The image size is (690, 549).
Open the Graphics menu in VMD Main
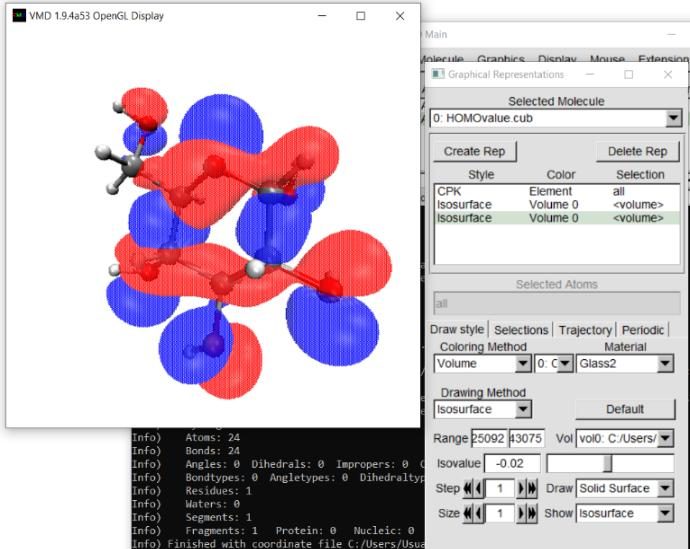[500, 59]
